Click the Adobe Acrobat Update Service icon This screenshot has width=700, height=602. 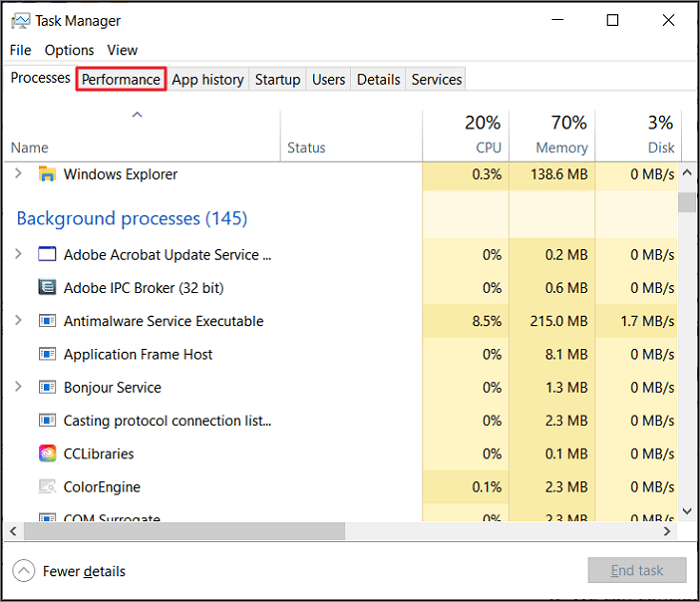point(47,255)
